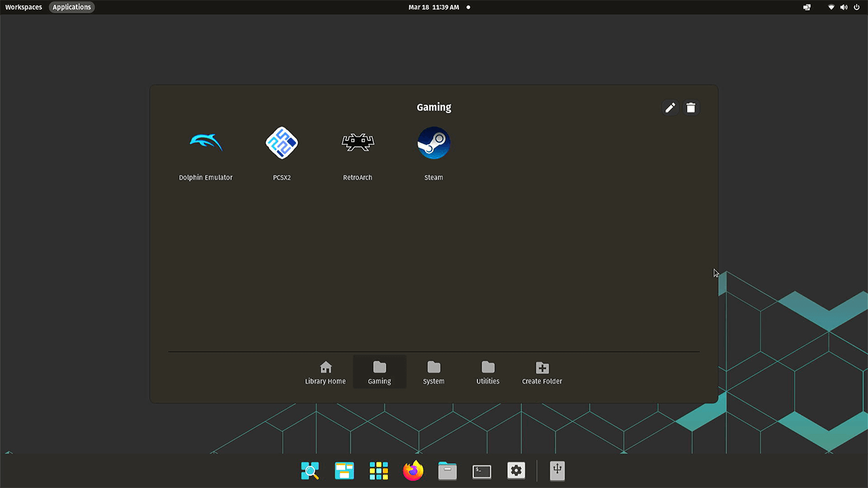Image resolution: width=868 pixels, height=488 pixels.
Task: Open Firefox from the dock
Action: (413, 470)
